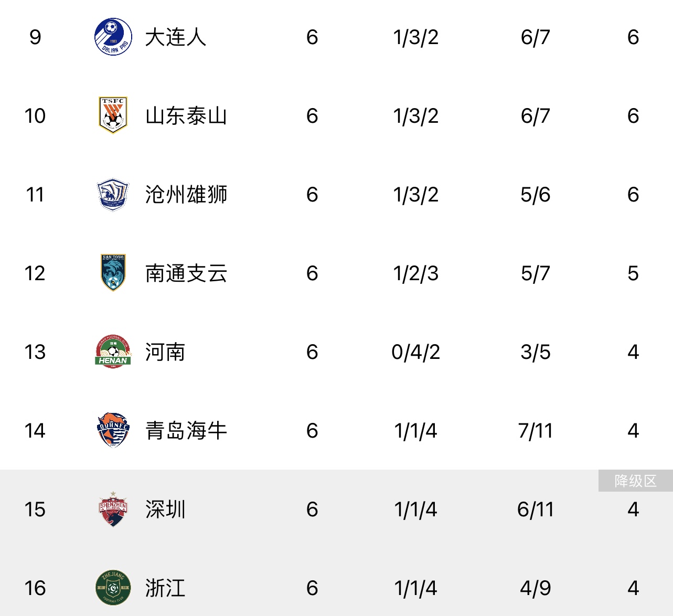This screenshot has height=616, width=673.
Task: Tap the Dalian Pro team logo
Action: tap(113, 37)
